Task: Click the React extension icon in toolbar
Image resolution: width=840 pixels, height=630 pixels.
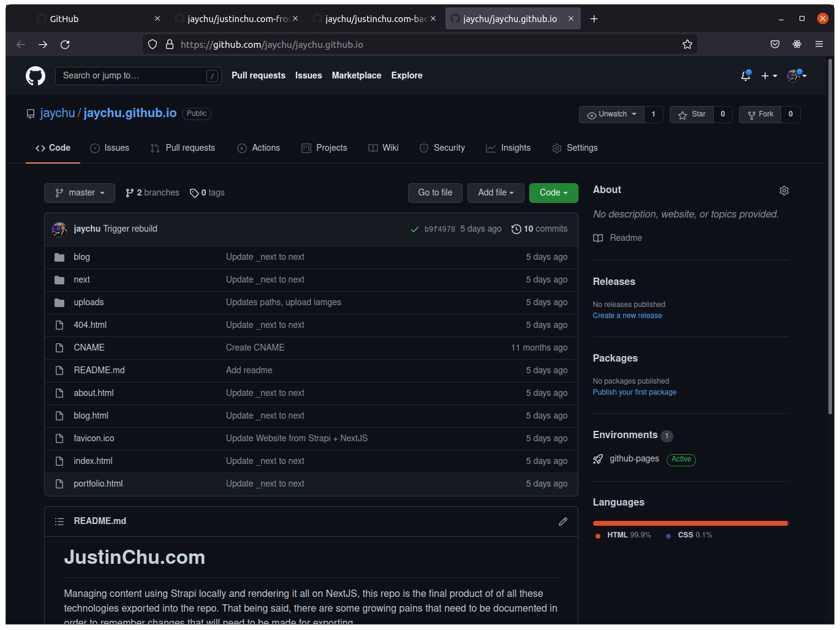Action: click(797, 44)
